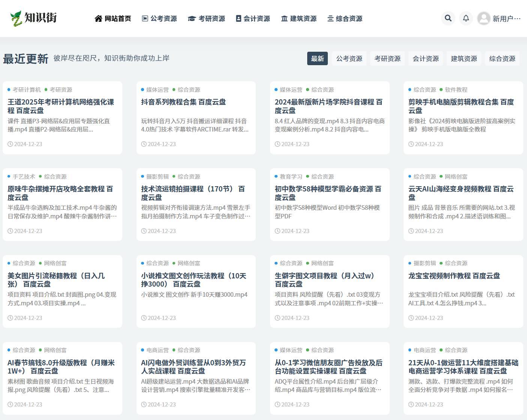Open 综合资源 in top navigation
Image resolution: width=527 pixels, height=420 pixels.
click(x=345, y=18)
